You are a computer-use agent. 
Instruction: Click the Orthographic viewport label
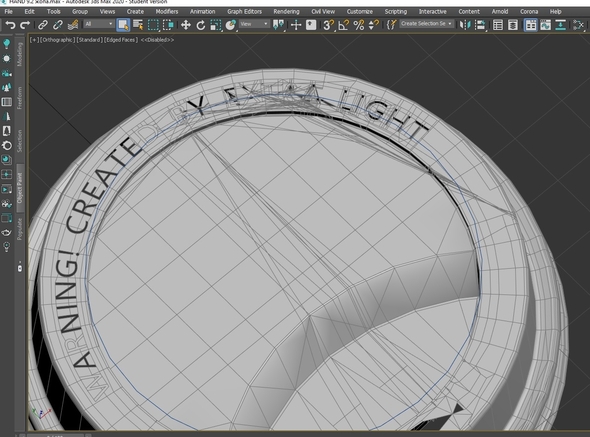click(x=58, y=40)
